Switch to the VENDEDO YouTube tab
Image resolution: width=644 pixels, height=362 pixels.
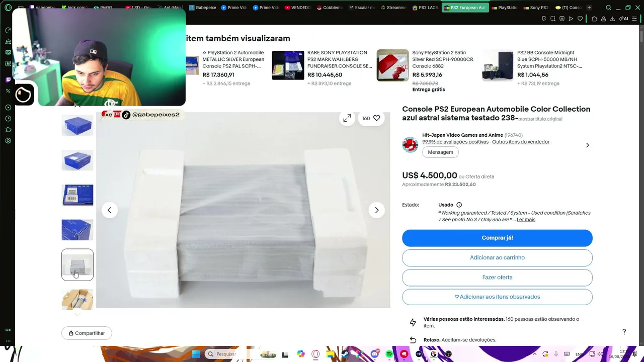point(297,8)
